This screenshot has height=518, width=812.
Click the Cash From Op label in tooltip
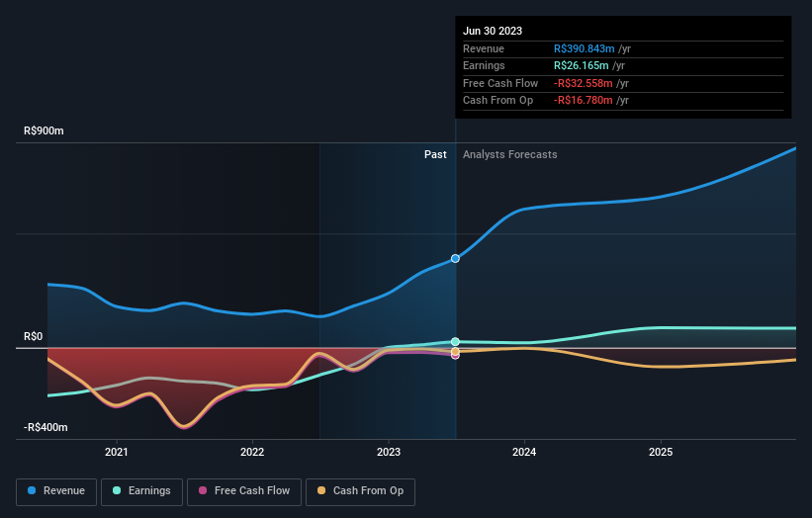(497, 101)
